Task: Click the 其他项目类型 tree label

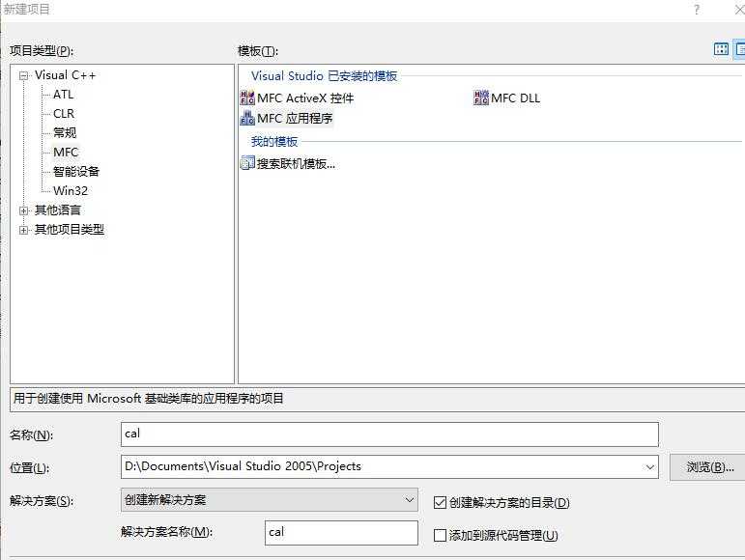Action: [x=69, y=230]
